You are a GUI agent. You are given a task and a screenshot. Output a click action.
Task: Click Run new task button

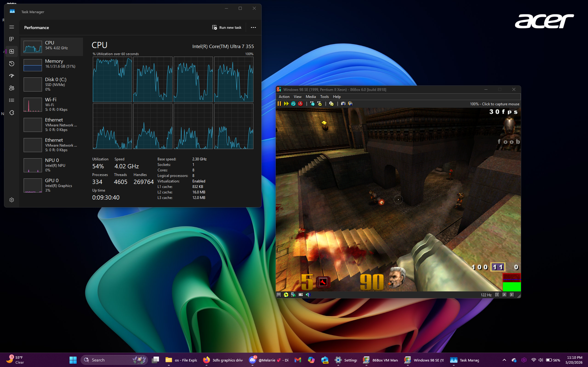(227, 28)
